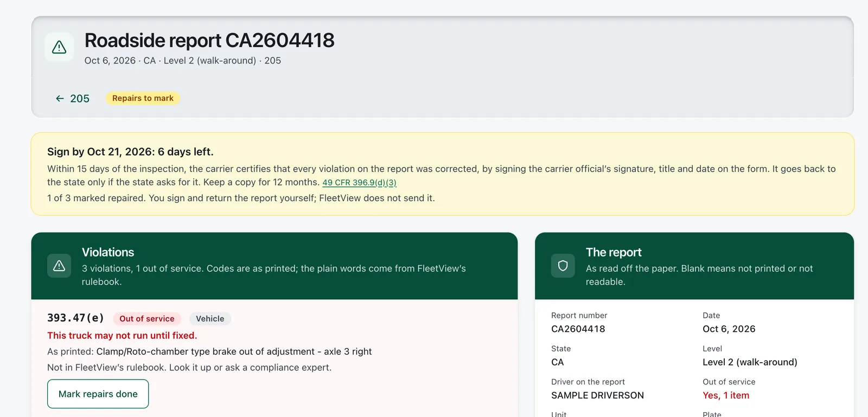This screenshot has width=868, height=417.
Task: Open the 49 CFR 396.9(d)(3) link
Action: [x=359, y=183]
